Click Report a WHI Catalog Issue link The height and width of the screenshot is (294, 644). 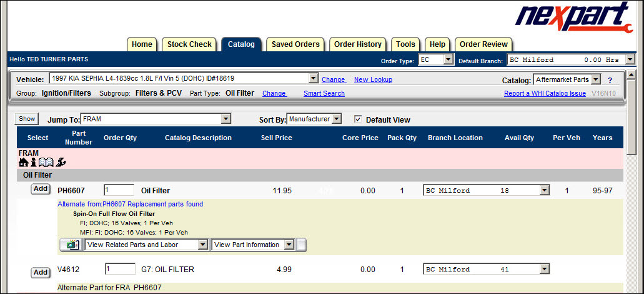545,94
